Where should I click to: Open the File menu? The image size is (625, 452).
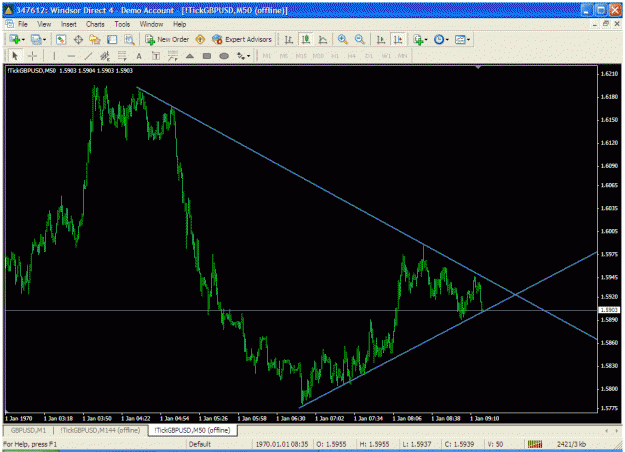coord(23,24)
